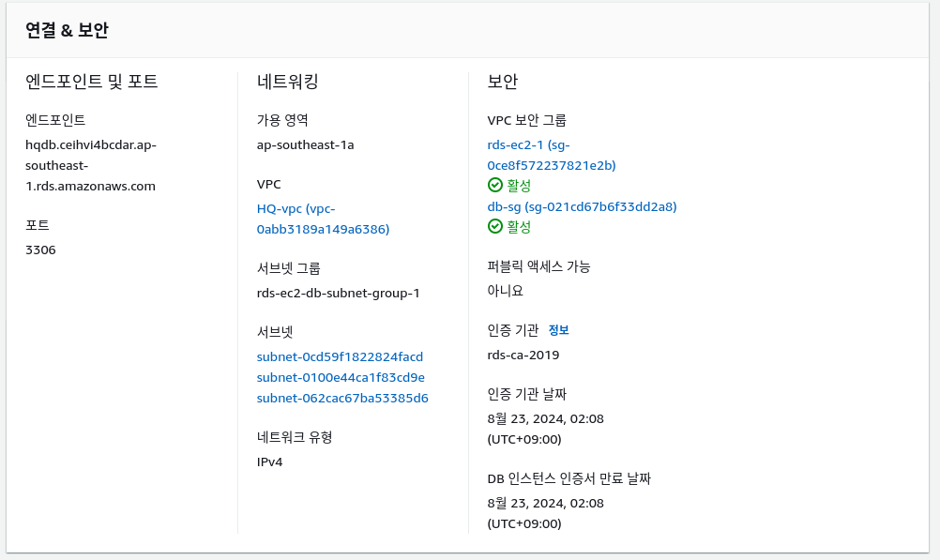Click the 인증 기관 날짜 date value
The height and width of the screenshot is (560, 940).
point(546,429)
